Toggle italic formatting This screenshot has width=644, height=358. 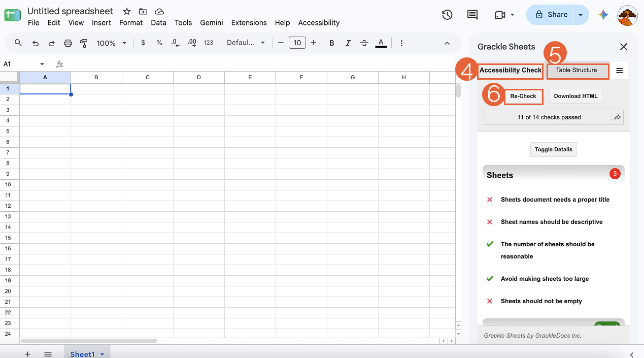tap(348, 43)
